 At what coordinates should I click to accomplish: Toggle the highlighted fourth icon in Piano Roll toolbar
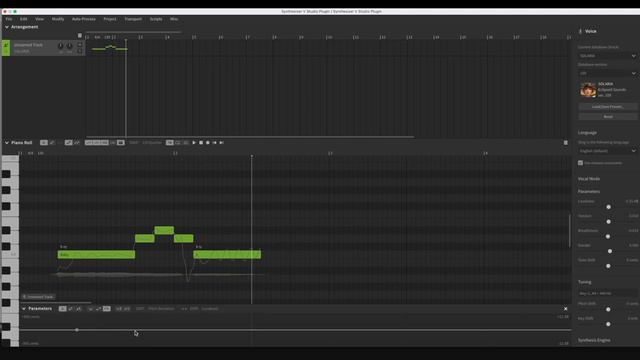click(x=68, y=142)
